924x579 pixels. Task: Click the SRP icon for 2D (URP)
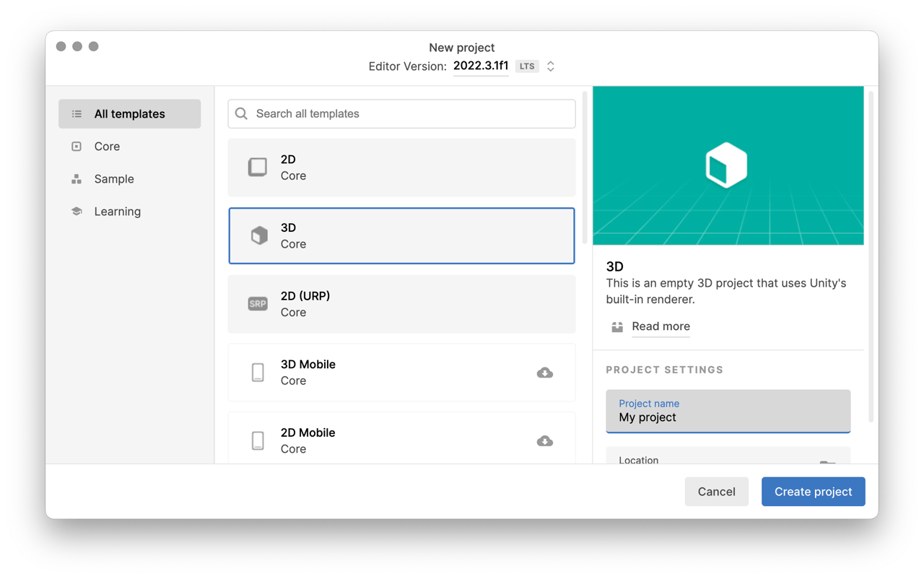[258, 304]
